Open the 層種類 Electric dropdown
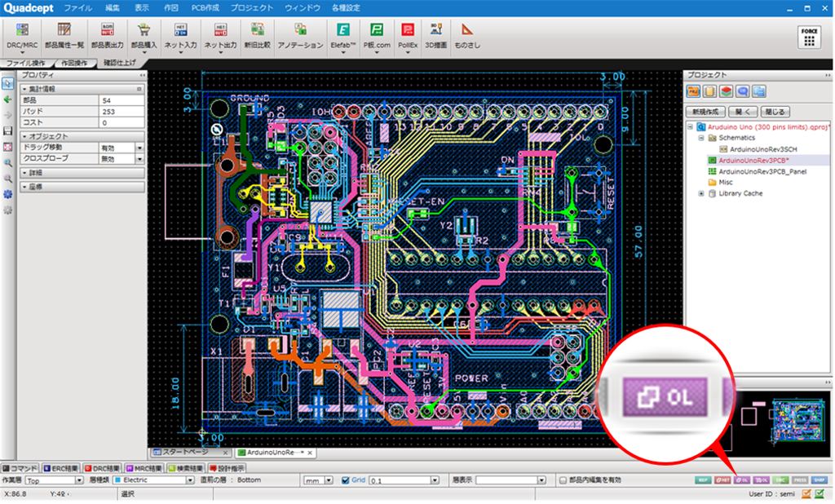 (x=154, y=480)
